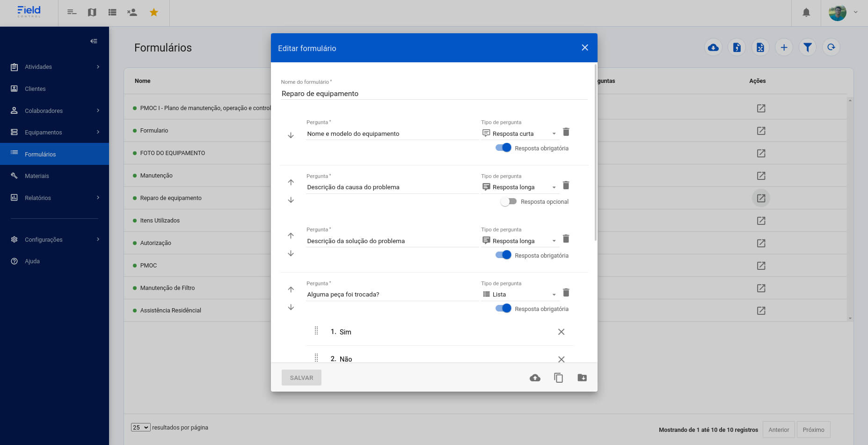Image resolution: width=868 pixels, height=445 pixels.
Task: Go to Clientes in the sidebar
Action: (x=35, y=89)
